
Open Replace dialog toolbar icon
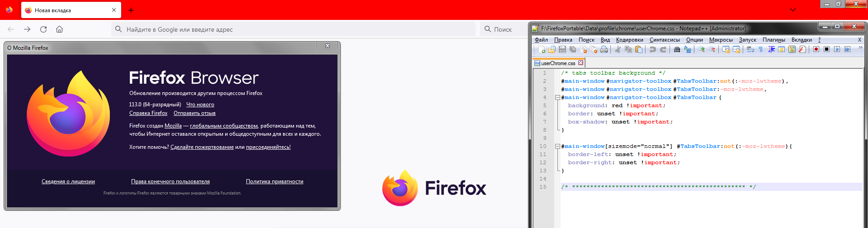688,49
